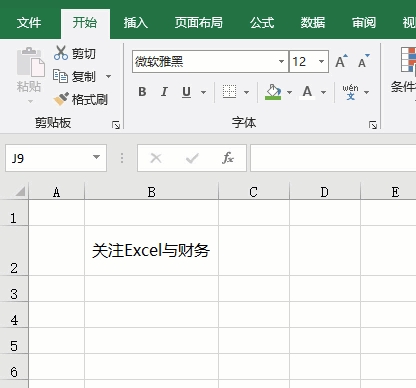The height and width of the screenshot is (388, 416).
Task: Select row 6 header
Action: (x=14, y=367)
